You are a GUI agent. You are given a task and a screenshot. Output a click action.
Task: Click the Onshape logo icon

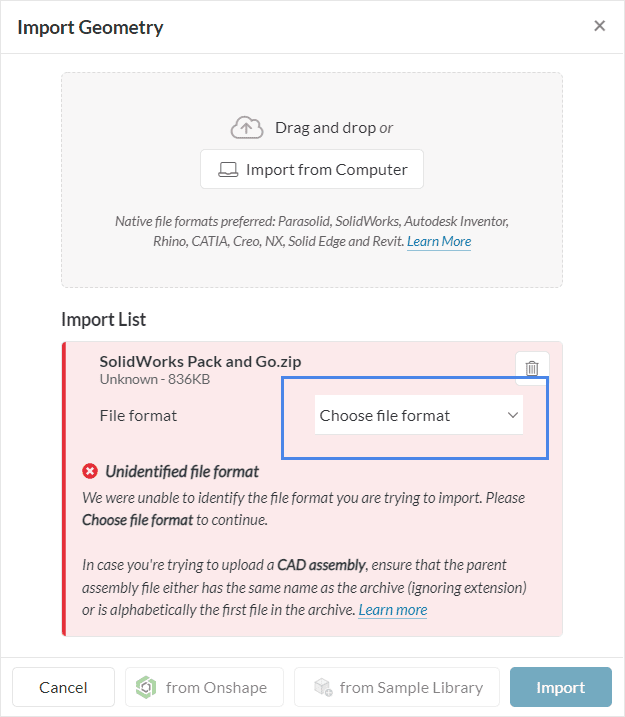tap(147, 687)
